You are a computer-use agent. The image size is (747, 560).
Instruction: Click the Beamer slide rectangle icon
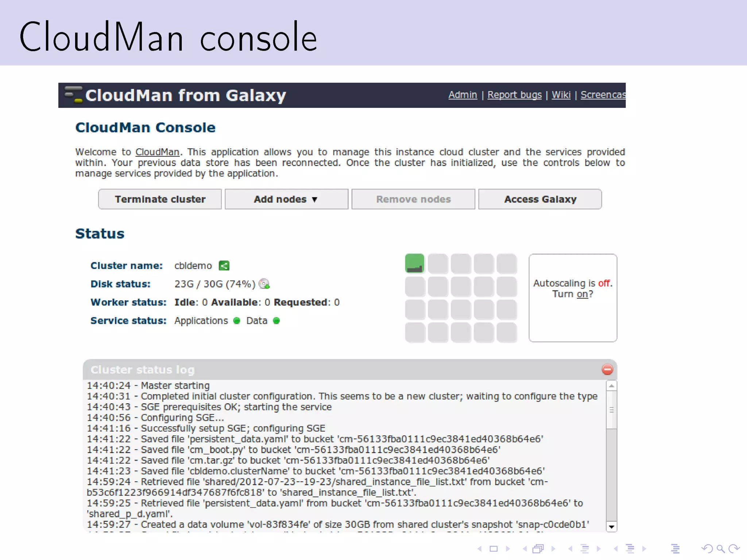point(494,549)
